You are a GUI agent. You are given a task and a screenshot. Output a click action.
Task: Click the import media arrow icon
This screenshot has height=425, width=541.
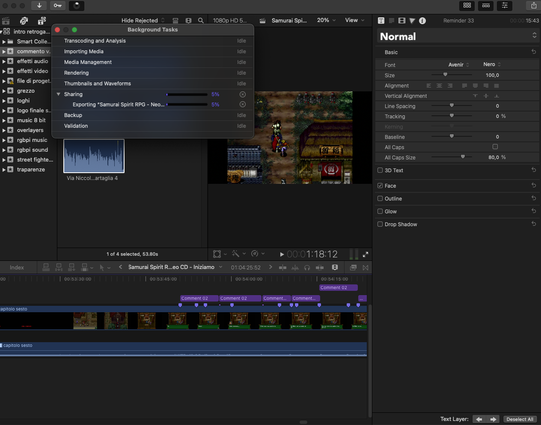click(x=39, y=6)
